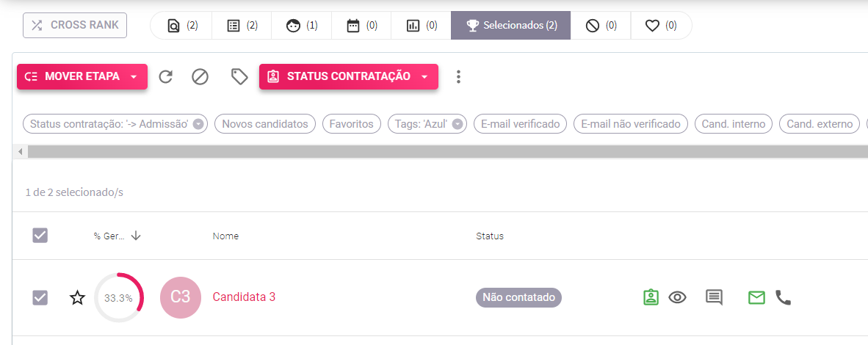The image size is (868, 345).
Task: Open the Candidata 3 name link
Action: point(244,297)
